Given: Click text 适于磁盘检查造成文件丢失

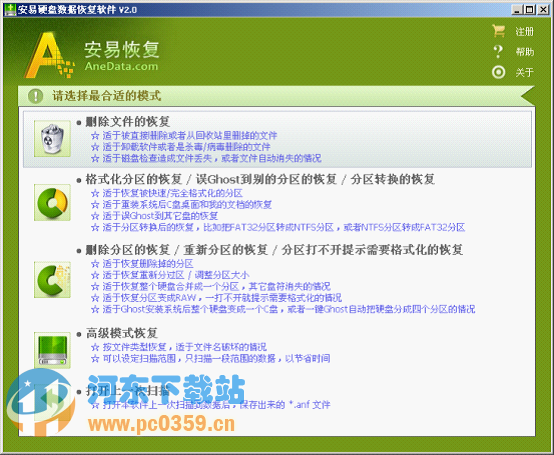Looking at the screenshot, I should (158, 158).
